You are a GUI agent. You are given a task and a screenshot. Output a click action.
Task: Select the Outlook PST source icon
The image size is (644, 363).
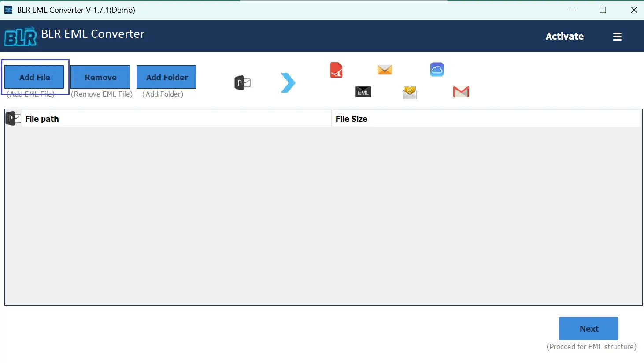click(242, 82)
